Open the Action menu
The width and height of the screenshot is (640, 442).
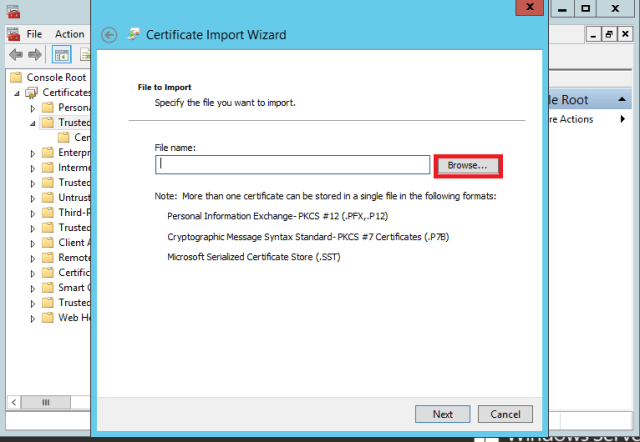(69, 34)
